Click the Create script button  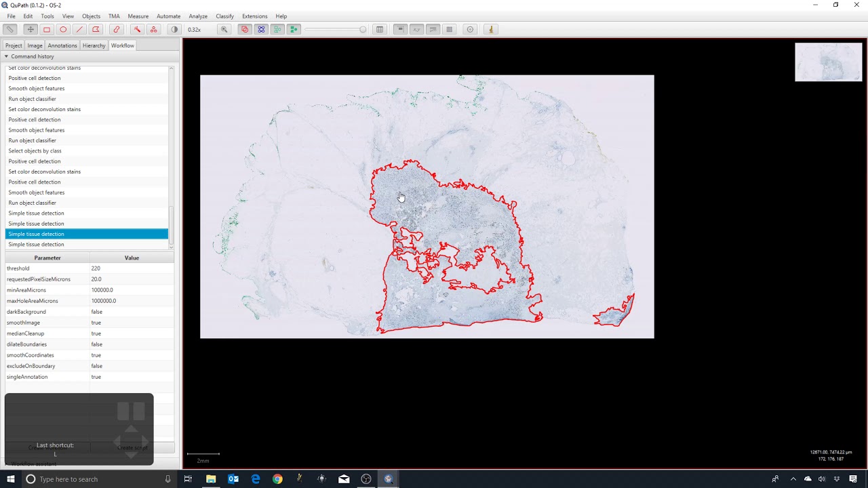(132, 447)
